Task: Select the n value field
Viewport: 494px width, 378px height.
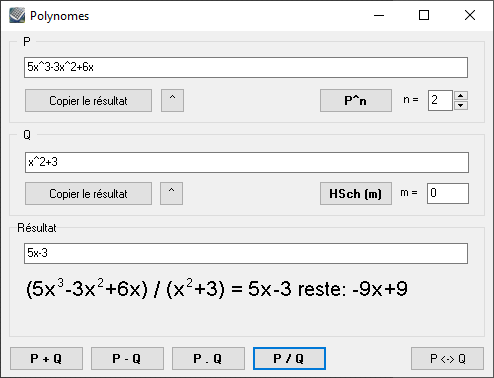Action: click(x=440, y=100)
